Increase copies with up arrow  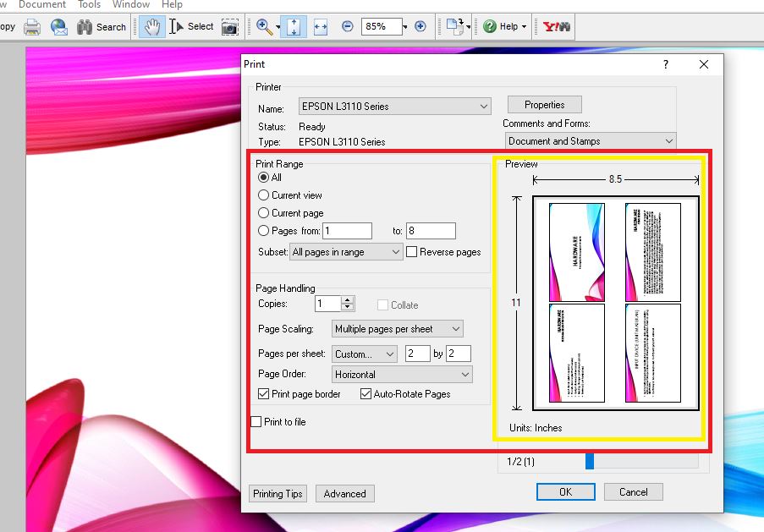tap(347, 300)
